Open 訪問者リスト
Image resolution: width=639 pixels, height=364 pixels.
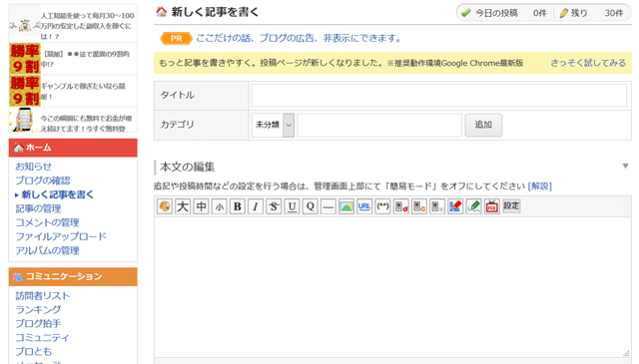click(x=43, y=295)
